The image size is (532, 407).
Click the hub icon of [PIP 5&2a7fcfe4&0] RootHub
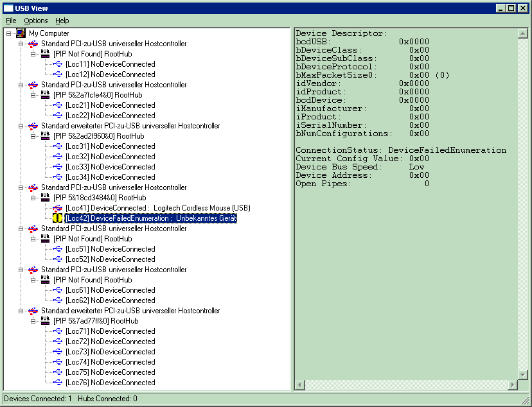click(45, 94)
